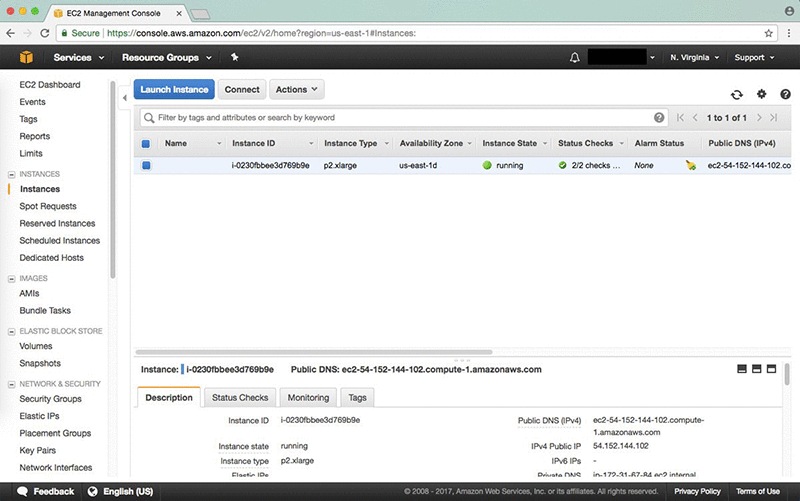Sort by the Instance ID column
800x501 pixels.
click(272, 144)
